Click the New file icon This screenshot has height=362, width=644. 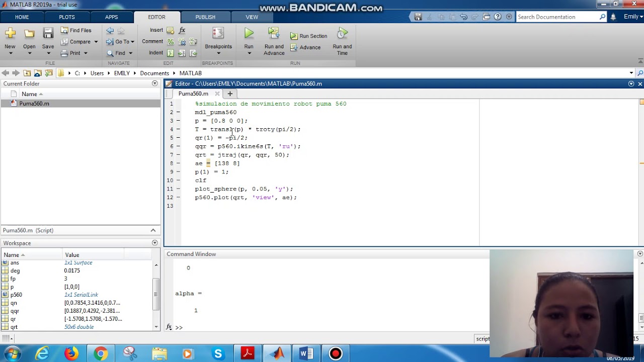pos(10,34)
